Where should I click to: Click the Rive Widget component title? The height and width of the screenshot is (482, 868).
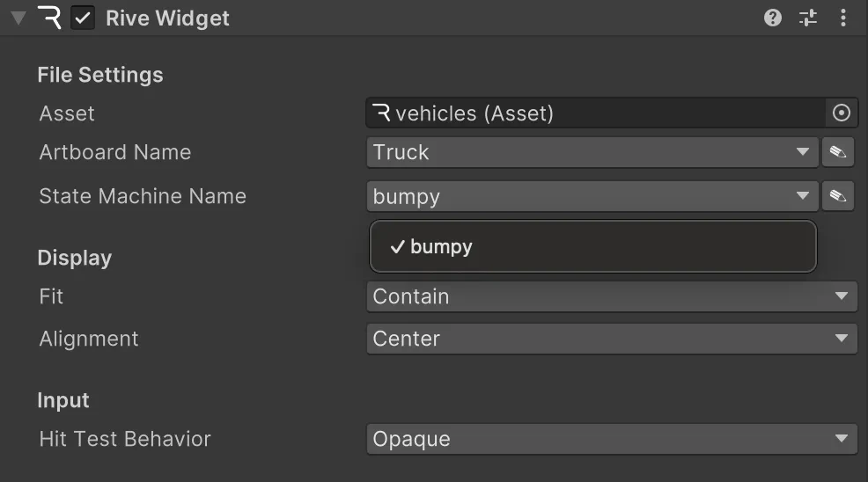click(167, 18)
